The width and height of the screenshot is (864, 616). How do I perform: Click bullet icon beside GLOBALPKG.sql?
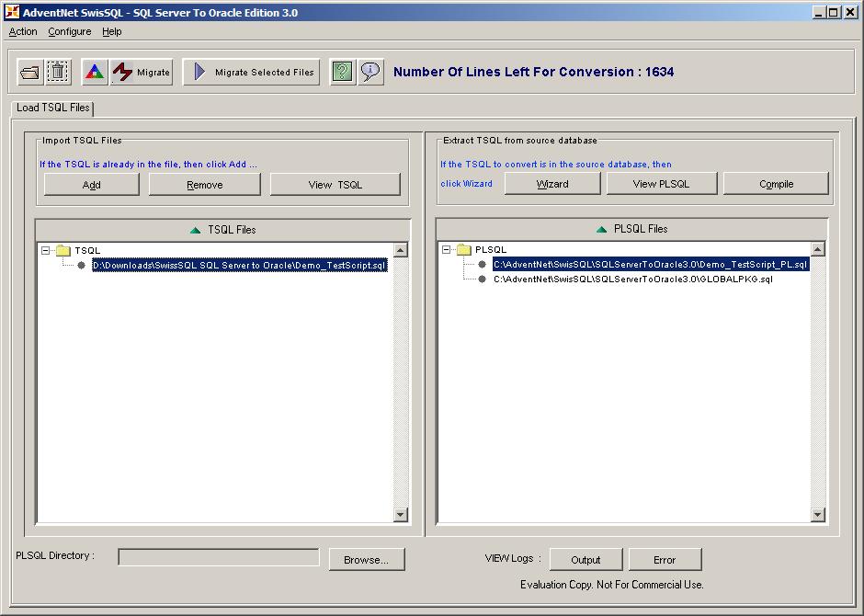[483, 279]
